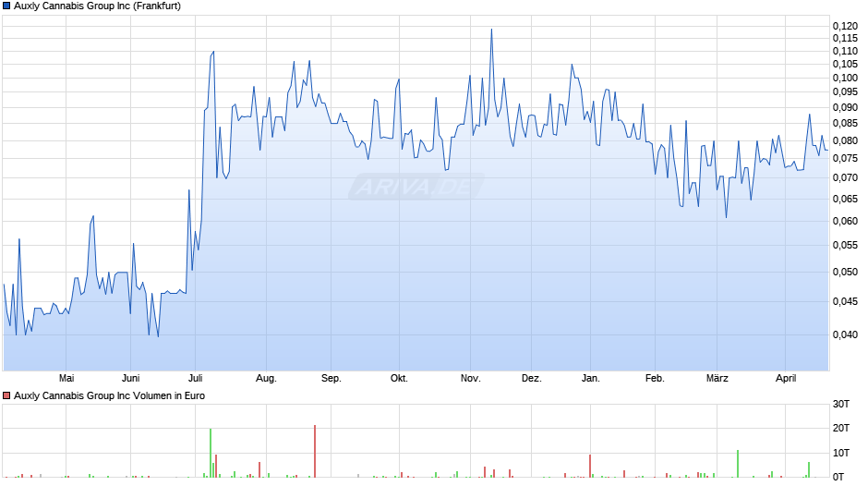Image resolution: width=868 pixels, height=486 pixels.
Task: Click the 0,060 price axis value
Action: pos(845,221)
